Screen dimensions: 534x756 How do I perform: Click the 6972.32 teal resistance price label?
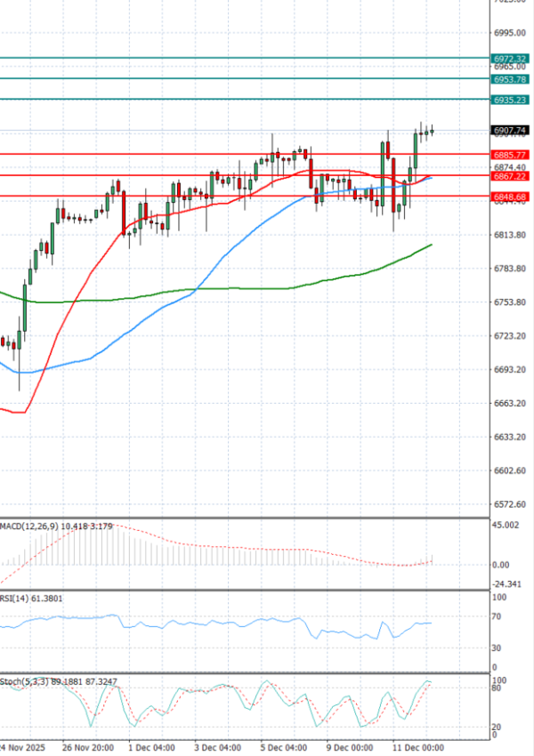(x=509, y=58)
